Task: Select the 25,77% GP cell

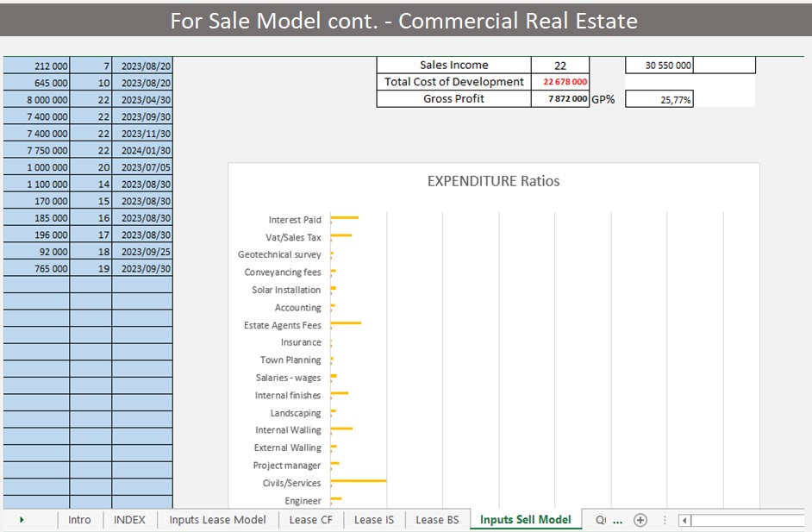Action: [x=659, y=99]
